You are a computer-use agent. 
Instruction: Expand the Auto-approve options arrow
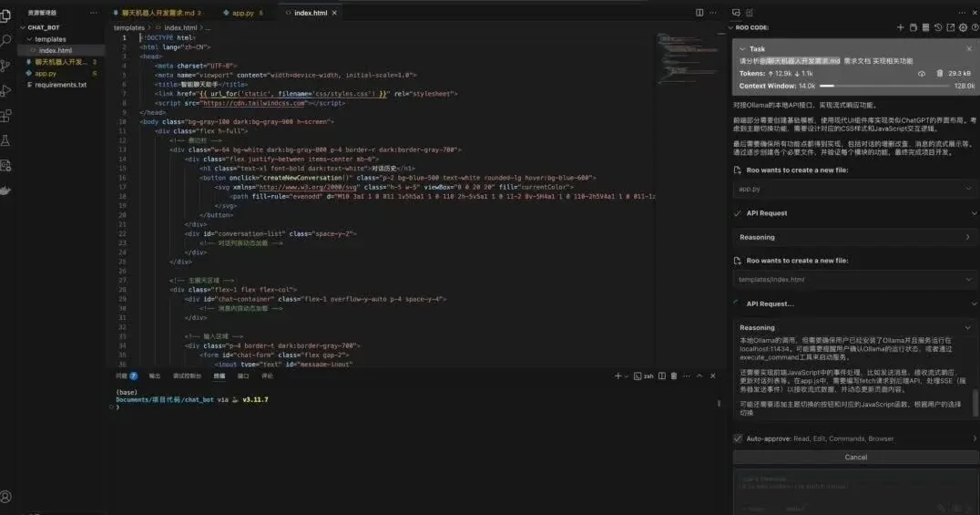click(975, 438)
